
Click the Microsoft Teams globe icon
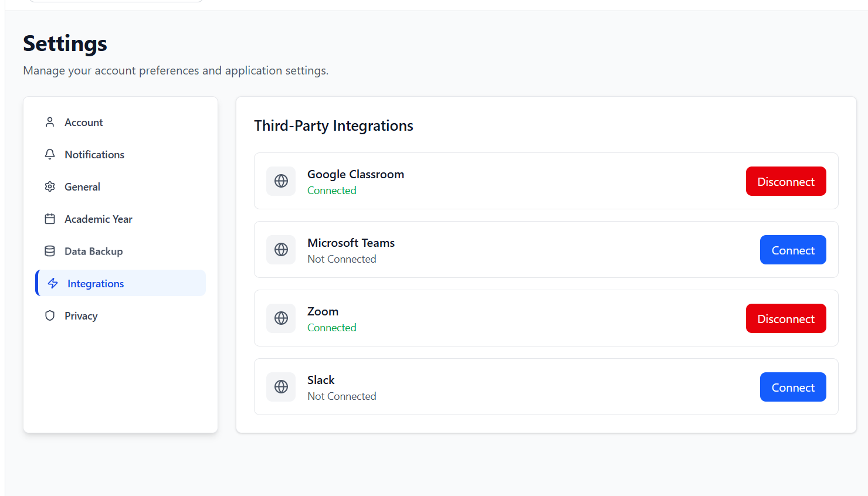pos(281,249)
